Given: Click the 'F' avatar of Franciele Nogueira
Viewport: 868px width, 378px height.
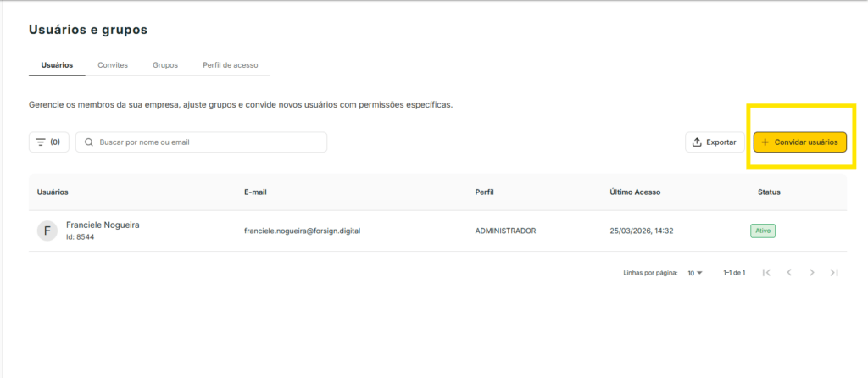Looking at the screenshot, I should click(47, 231).
